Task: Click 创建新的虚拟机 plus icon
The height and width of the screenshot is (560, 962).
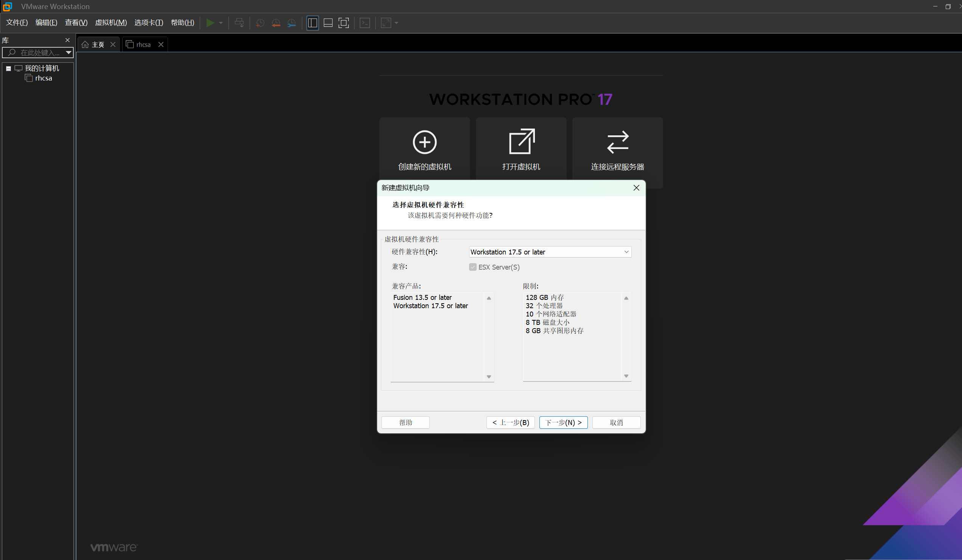Action: 424,142
